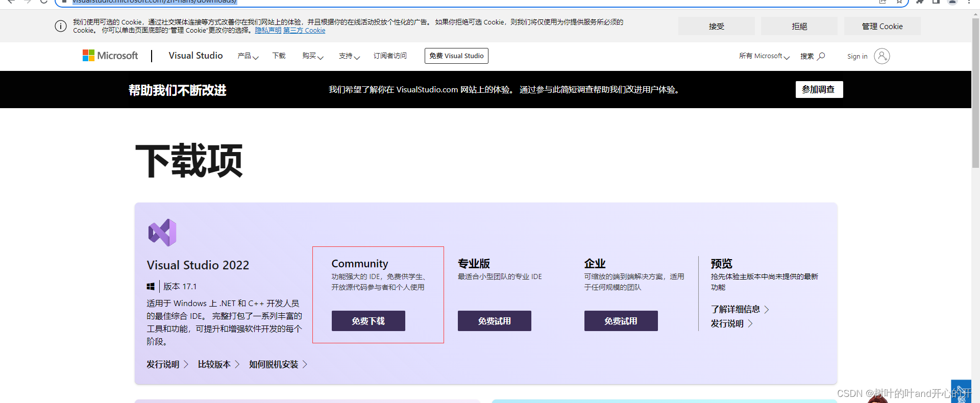Reject cookies with 拒绝 button
Image resolution: width=980 pixels, height=403 pixels.
(x=799, y=26)
